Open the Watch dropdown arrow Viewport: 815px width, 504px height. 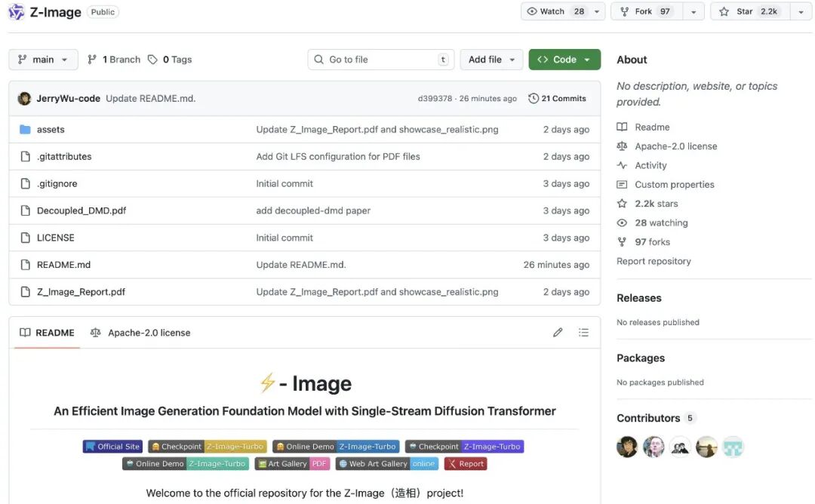(597, 11)
